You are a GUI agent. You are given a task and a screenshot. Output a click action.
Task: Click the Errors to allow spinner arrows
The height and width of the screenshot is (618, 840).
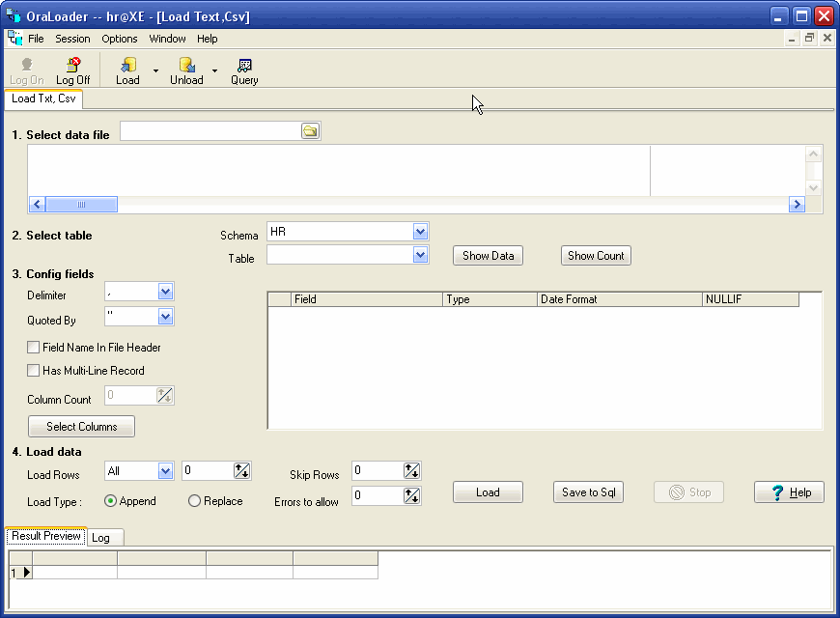click(411, 495)
